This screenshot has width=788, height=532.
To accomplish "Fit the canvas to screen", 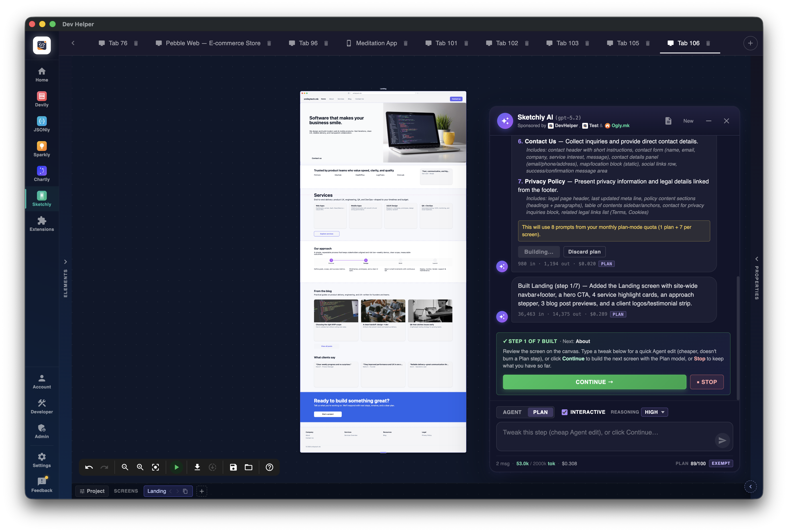I will pos(155,467).
